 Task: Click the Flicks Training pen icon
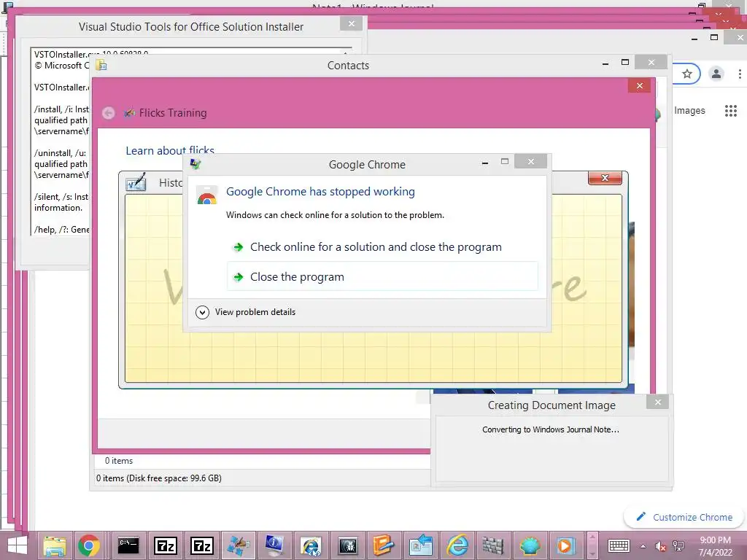pyautogui.click(x=129, y=113)
